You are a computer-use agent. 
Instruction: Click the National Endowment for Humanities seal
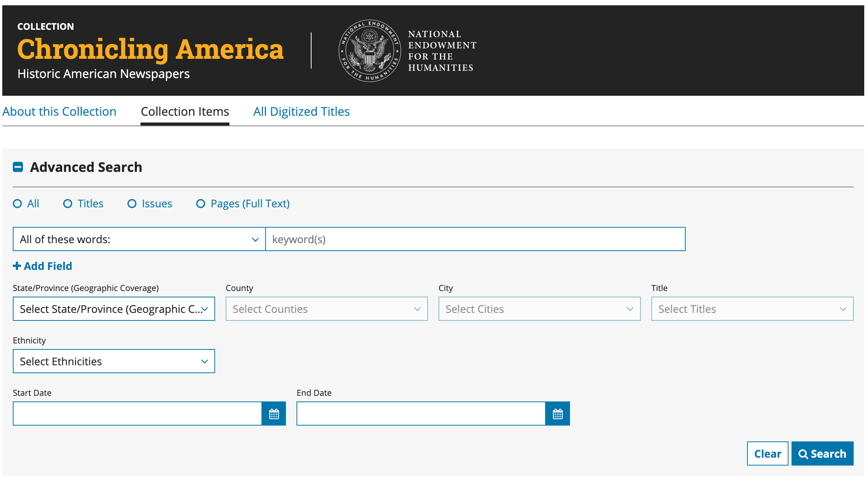(370, 51)
